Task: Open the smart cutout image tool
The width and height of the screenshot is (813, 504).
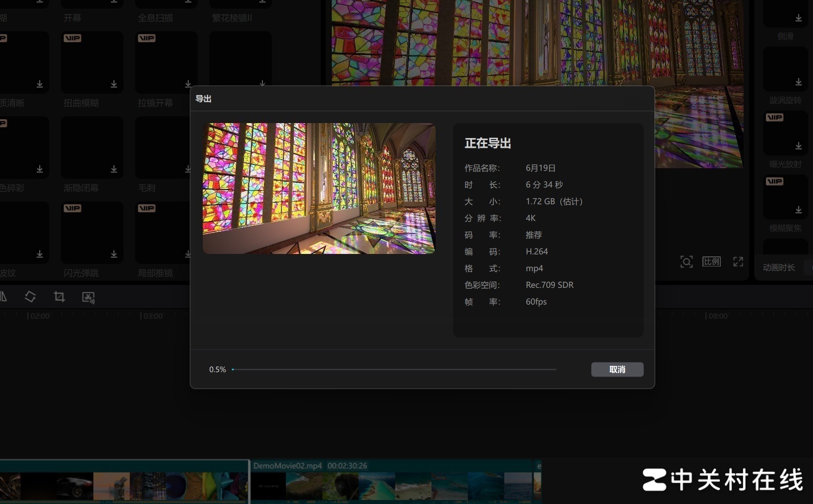Action: coord(88,297)
